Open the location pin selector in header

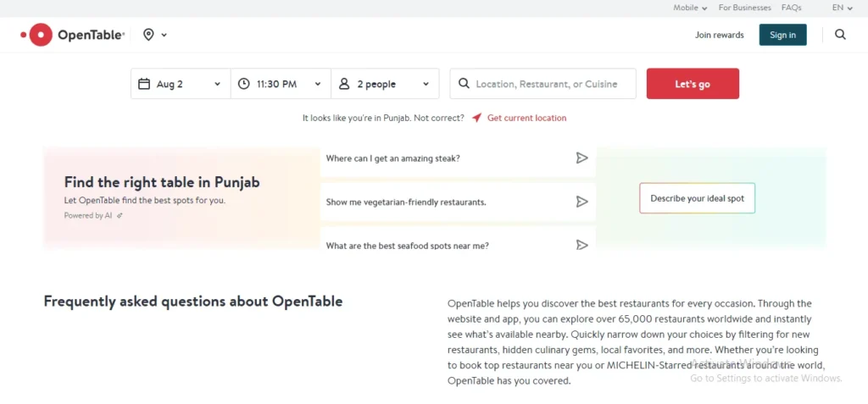coord(148,35)
